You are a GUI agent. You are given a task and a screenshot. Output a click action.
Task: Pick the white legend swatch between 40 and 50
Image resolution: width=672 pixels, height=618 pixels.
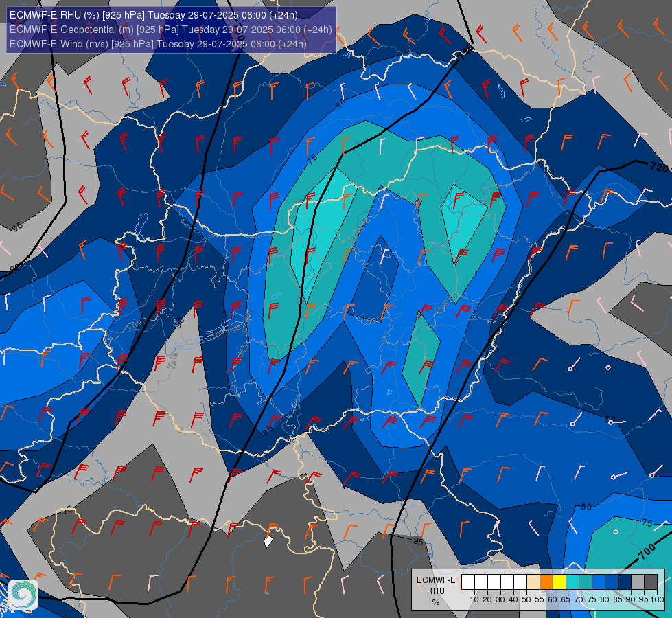tap(520, 582)
